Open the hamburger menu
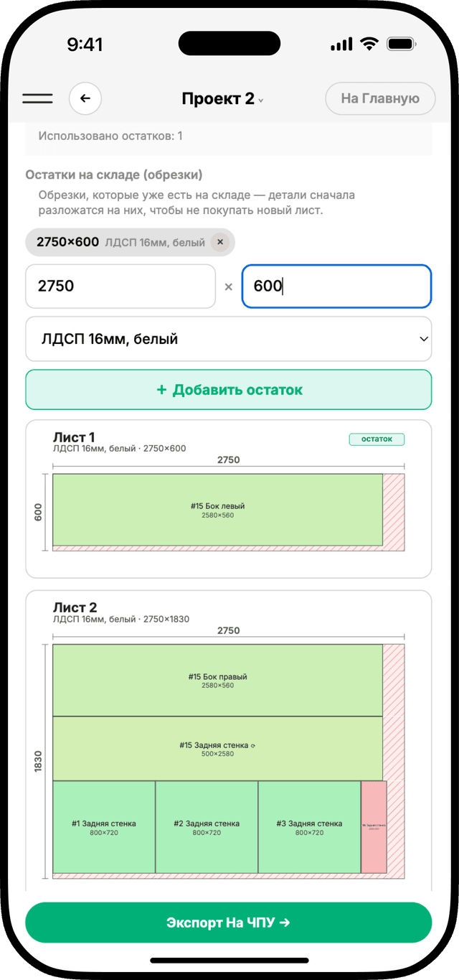Viewport: 459px width, 980px height. pos(37,98)
